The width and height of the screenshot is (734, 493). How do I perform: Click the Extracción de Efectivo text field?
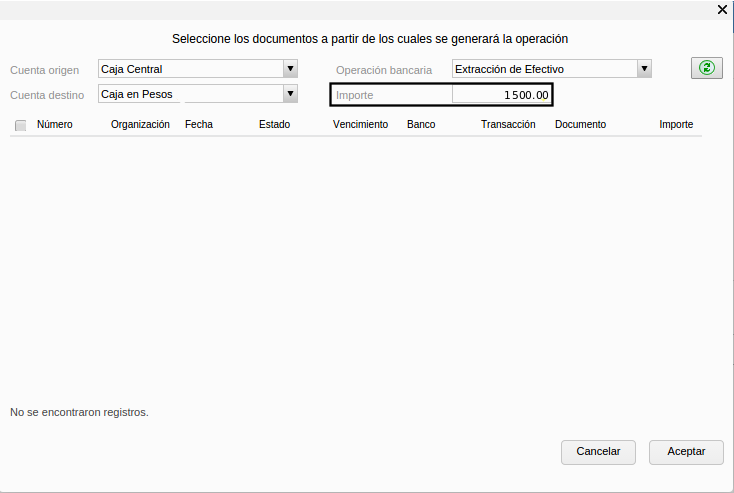543,69
